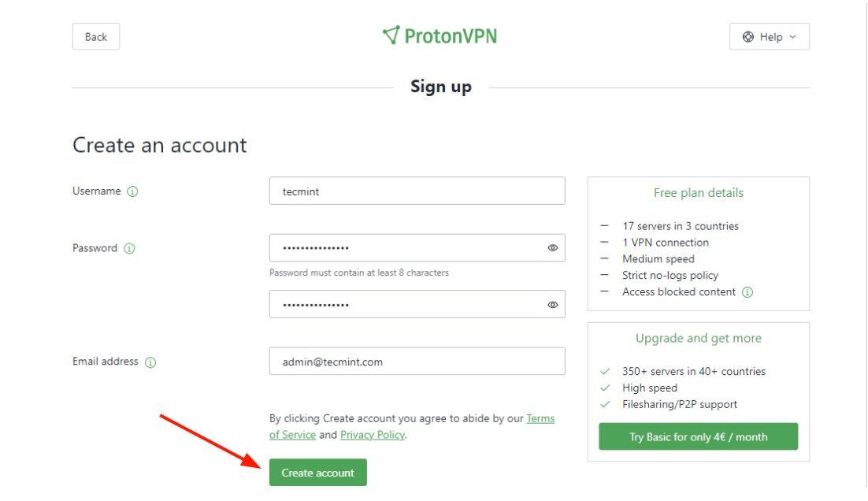
Task: Show the first password field contents
Action: (x=553, y=248)
